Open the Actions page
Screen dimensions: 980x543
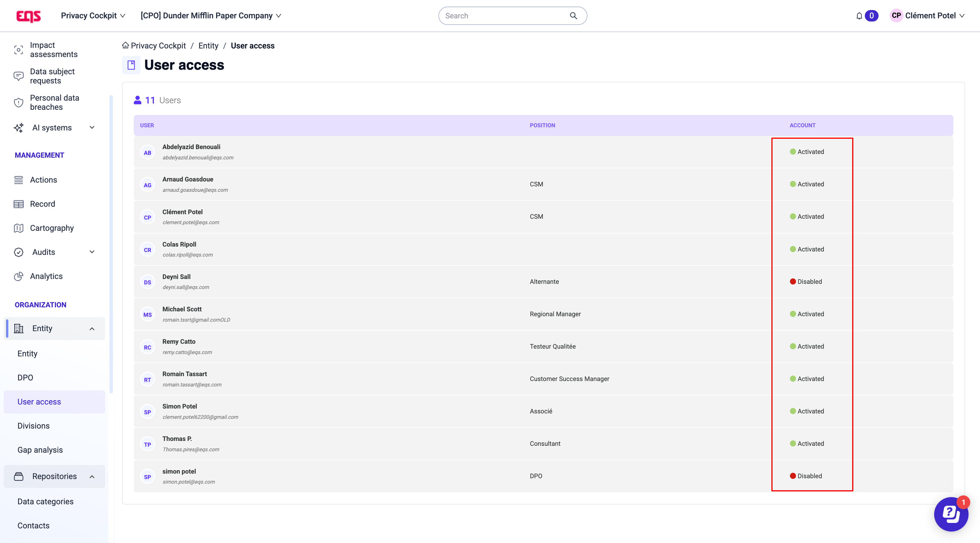pos(43,180)
